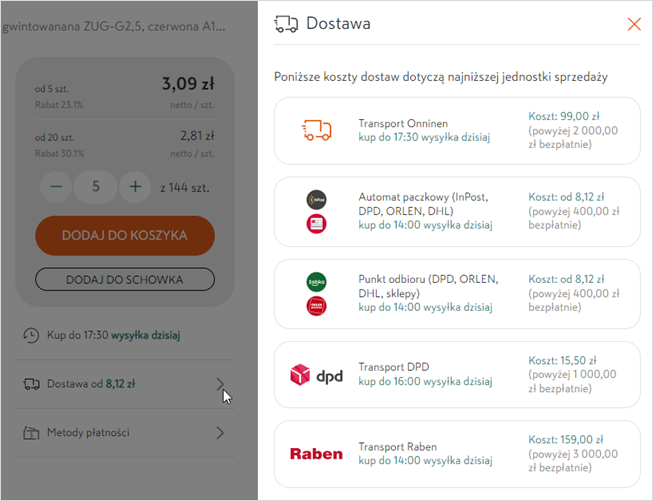Select the Transport Onninen delivery option
The image size is (653, 501).
(457, 131)
